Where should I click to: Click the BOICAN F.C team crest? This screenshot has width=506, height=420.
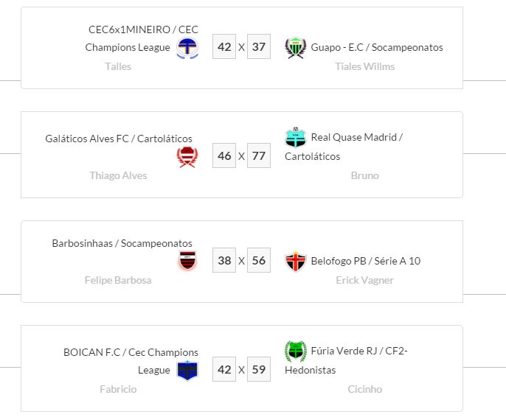[x=187, y=370]
